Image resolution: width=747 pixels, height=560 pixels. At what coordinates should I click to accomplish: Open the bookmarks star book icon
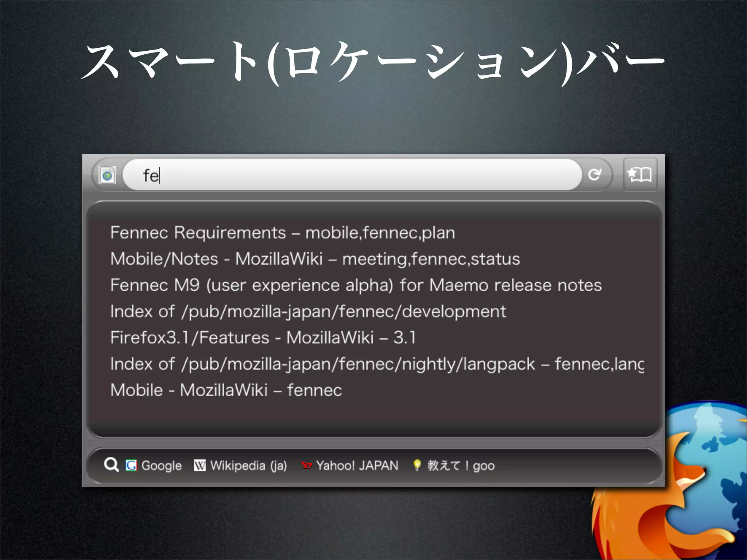pos(640,175)
